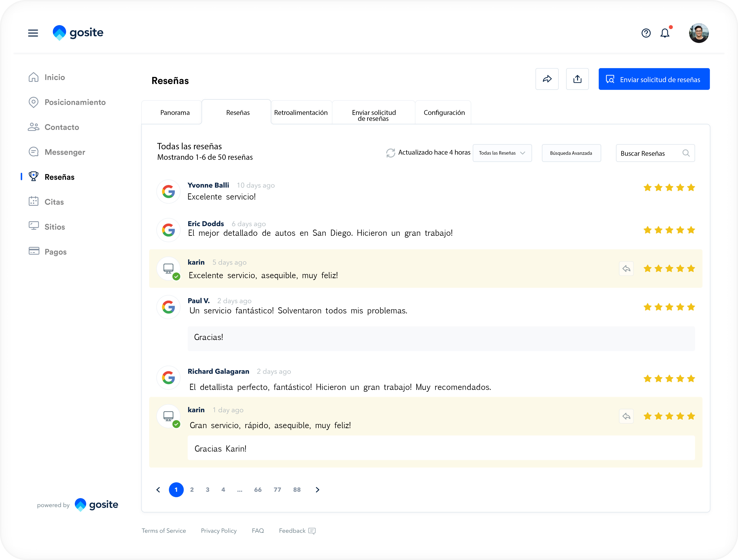
Task: Click the refresh sync icon
Action: 390,153
